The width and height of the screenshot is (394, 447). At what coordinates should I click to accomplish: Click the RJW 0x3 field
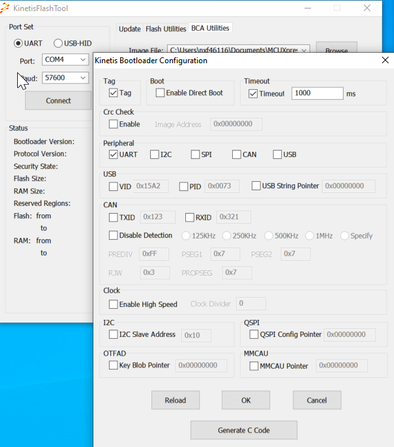[x=155, y=273]
